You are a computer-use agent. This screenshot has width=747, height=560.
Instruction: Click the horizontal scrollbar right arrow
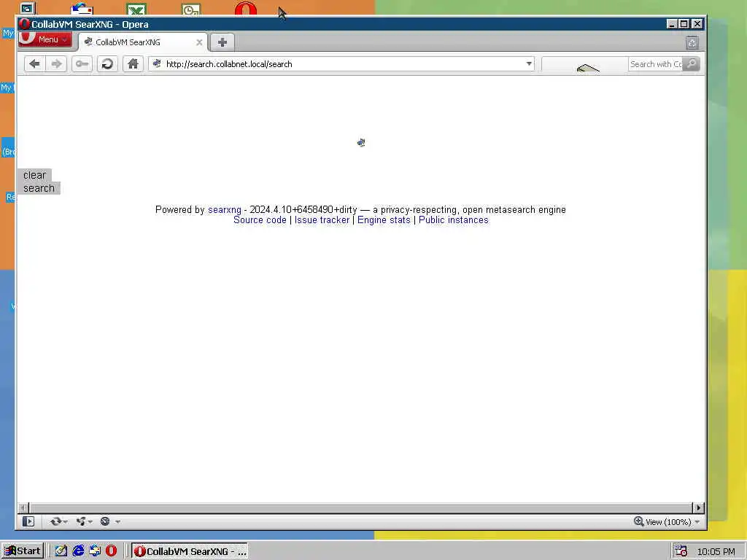(x=698, y=507)
